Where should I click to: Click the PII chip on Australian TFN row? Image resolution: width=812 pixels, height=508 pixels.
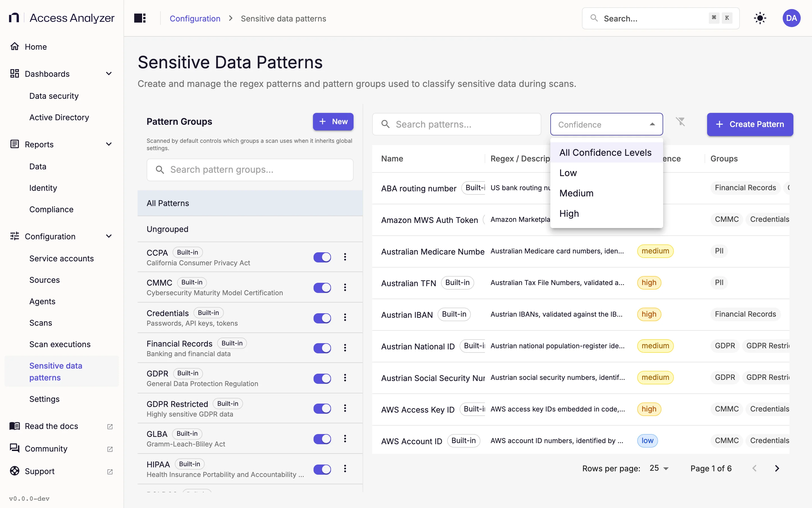click(x=719, y=283)
